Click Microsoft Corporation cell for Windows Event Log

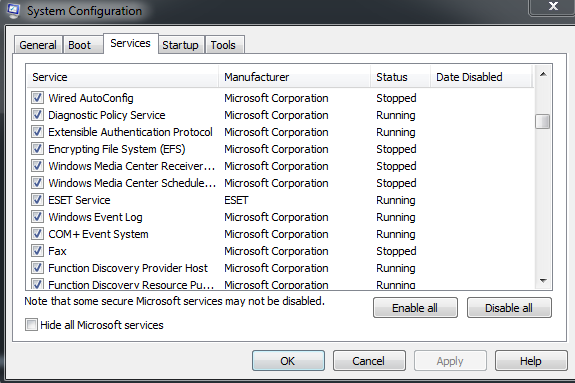(x=276, y=217)
